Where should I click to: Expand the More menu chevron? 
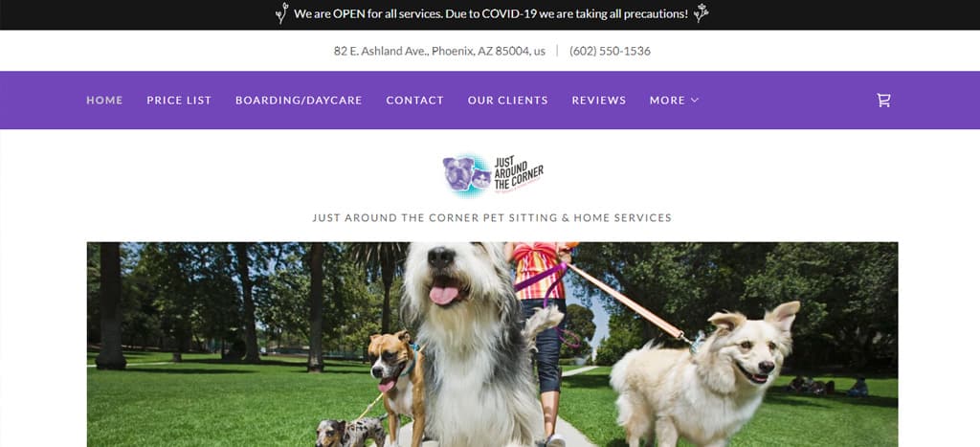[x=695, y=101]
